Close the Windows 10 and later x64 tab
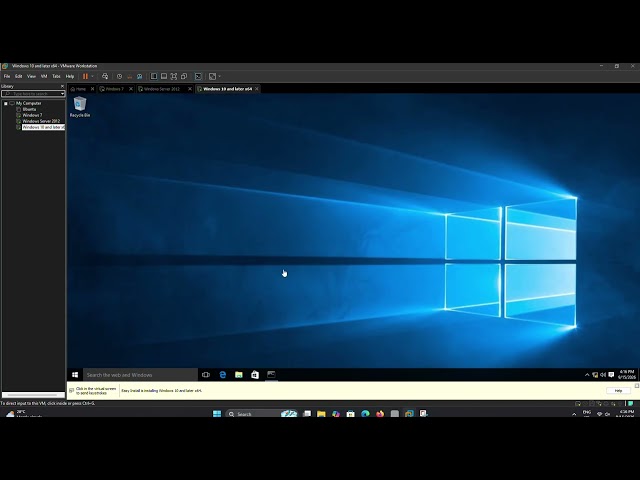Image resolution: width=640 pixels, height=480 pixels. [257, 89]
